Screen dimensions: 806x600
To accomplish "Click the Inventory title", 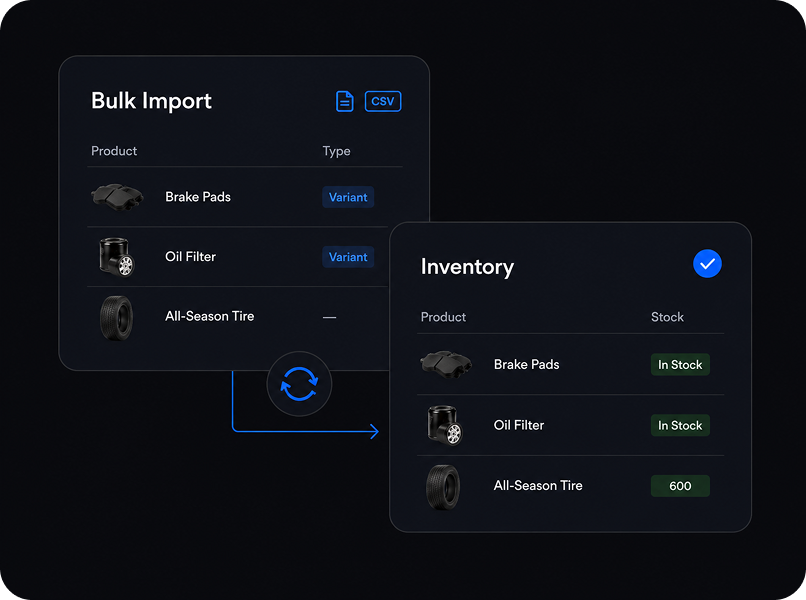I will 467,267.
